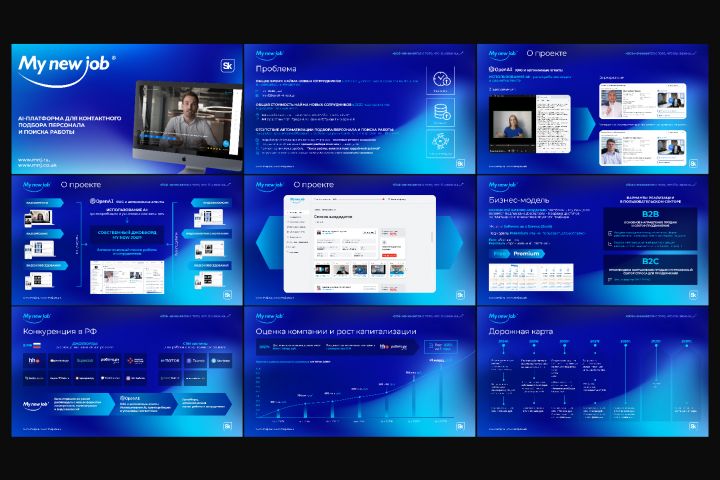Click the pricing table on Бизнес-модель slide
The height and width of the screenshot is (480, 720).
(531, 277)
